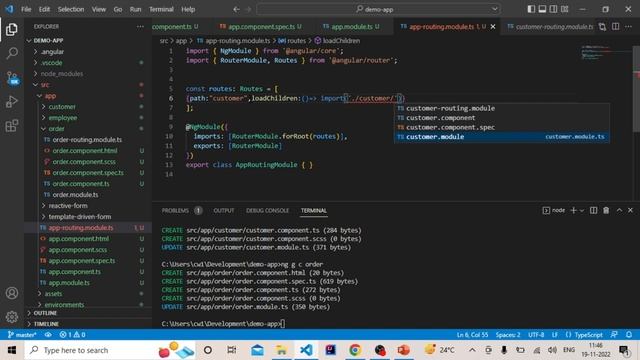Image resolution: width=640 pixels, height=360 pixels.
Task: Select TypeScript language mode status item
Action: [588, 335]
